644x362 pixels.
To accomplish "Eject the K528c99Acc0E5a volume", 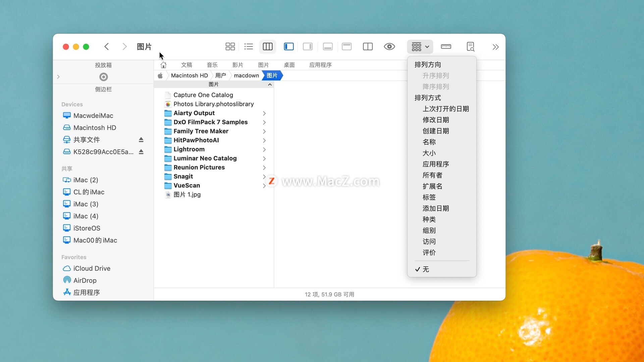I will (x=141, y=152).
